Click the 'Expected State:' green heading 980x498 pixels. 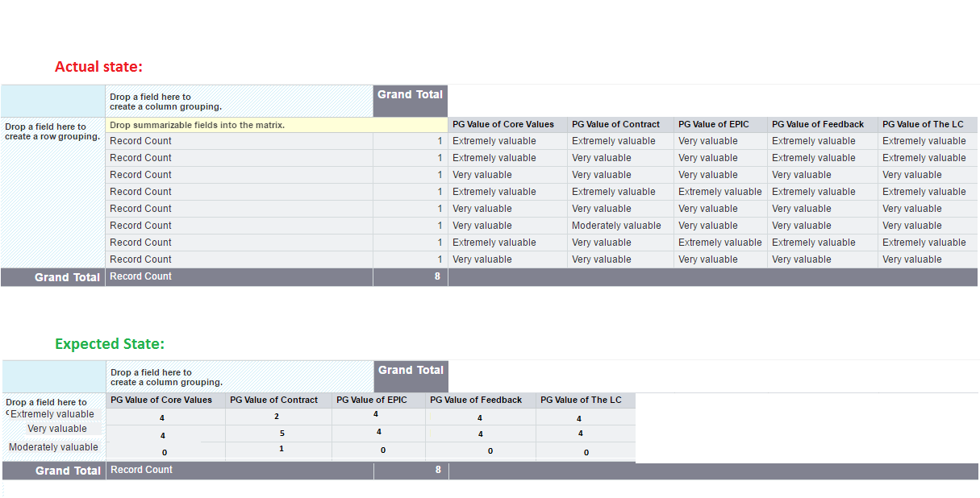pyautogui.click(x=110, y=344)
